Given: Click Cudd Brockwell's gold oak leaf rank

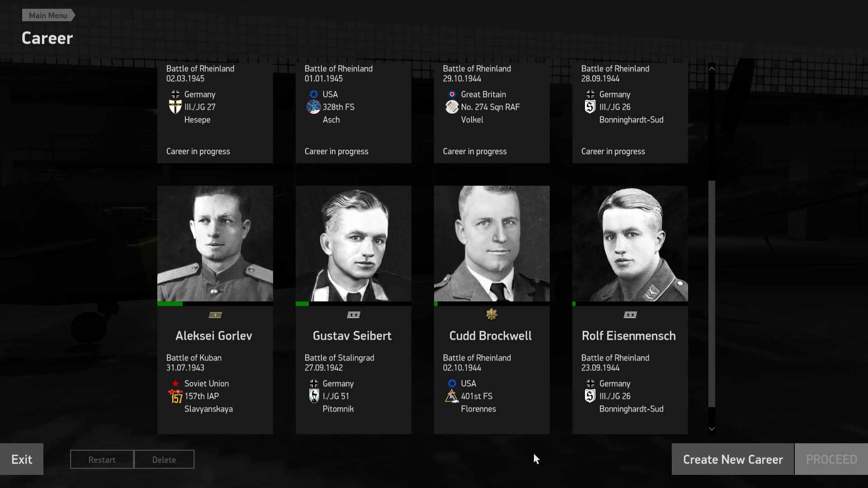Looking at the screenshot, I should pyautogui.click(x=492, y=314).
